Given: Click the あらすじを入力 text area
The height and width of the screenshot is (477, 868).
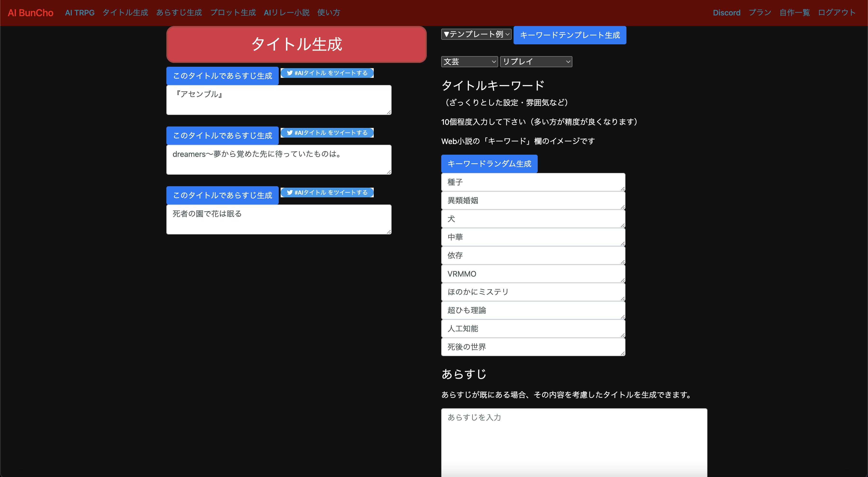Looking at the screenshot, I should pos(574,441).
